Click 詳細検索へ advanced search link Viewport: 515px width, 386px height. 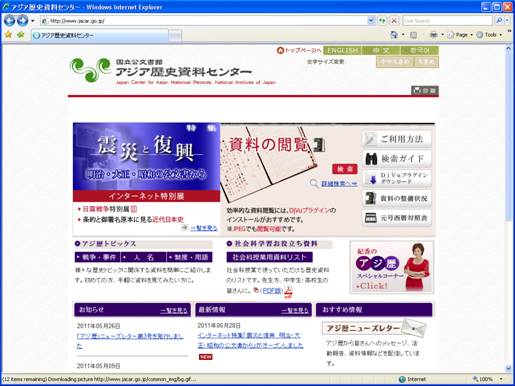coord(339,183)
